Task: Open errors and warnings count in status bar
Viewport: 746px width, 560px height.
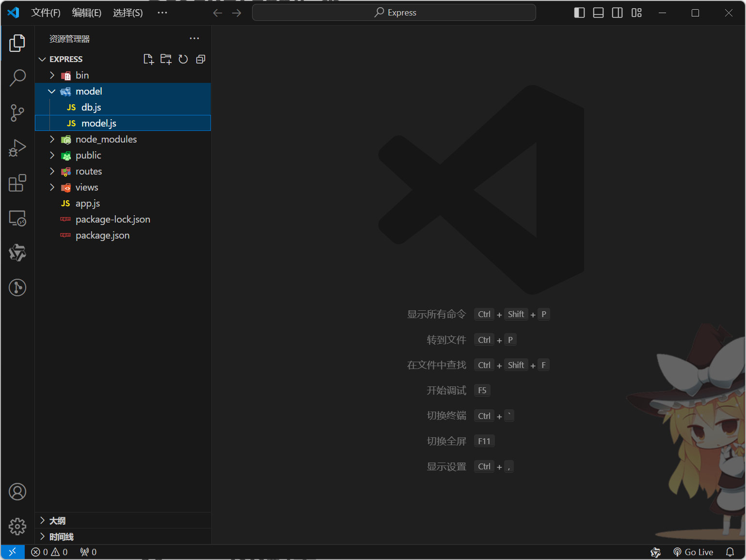Action: coord(49,552)
